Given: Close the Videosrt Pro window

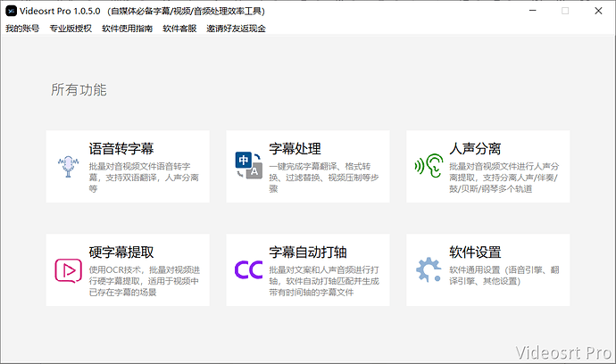Looking at the screenshot, I should coord(598,11).
